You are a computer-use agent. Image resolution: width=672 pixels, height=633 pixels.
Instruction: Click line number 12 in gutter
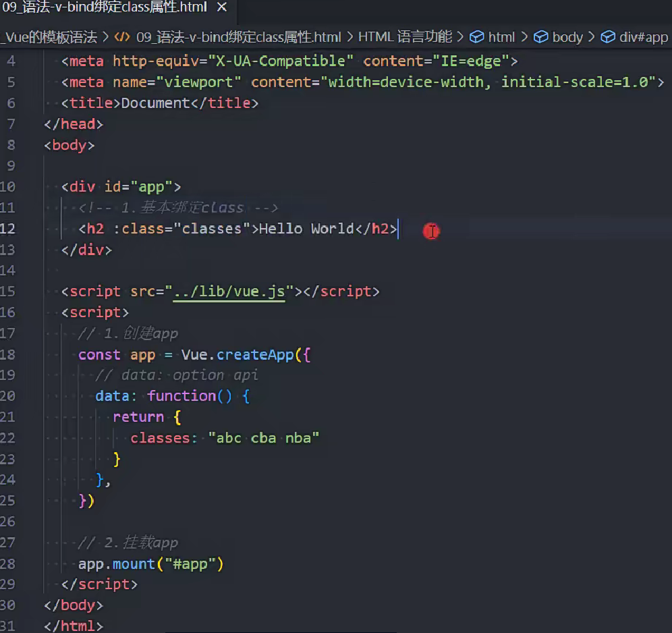click(x=7, y=229)
